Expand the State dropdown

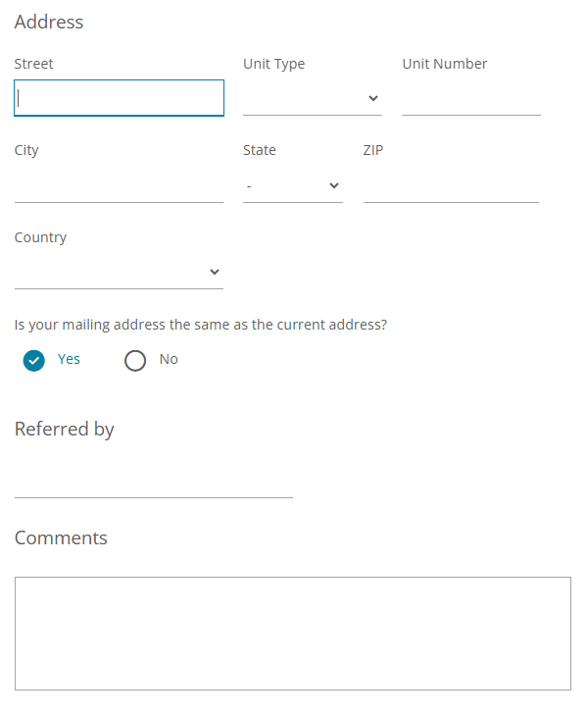tap(292, 185)
